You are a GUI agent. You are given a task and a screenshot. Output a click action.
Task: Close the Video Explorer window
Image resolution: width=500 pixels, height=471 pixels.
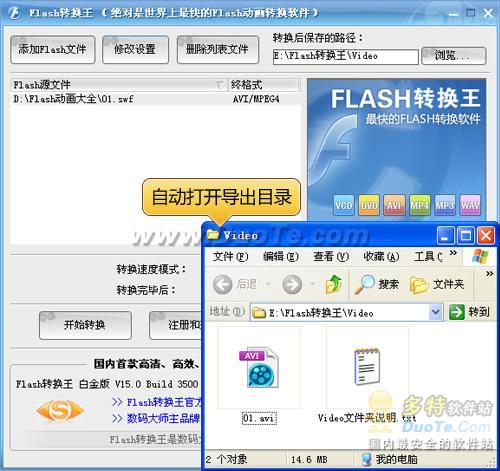point(486,236)
